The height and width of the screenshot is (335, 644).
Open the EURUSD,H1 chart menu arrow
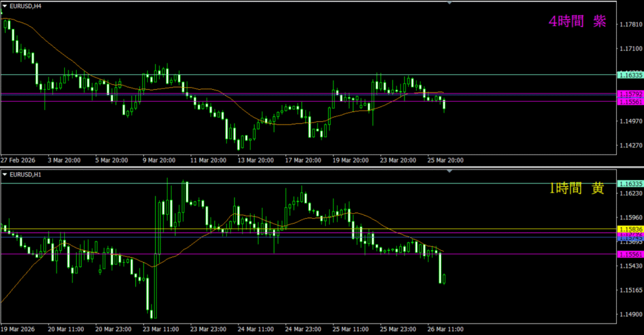[5, 173]
